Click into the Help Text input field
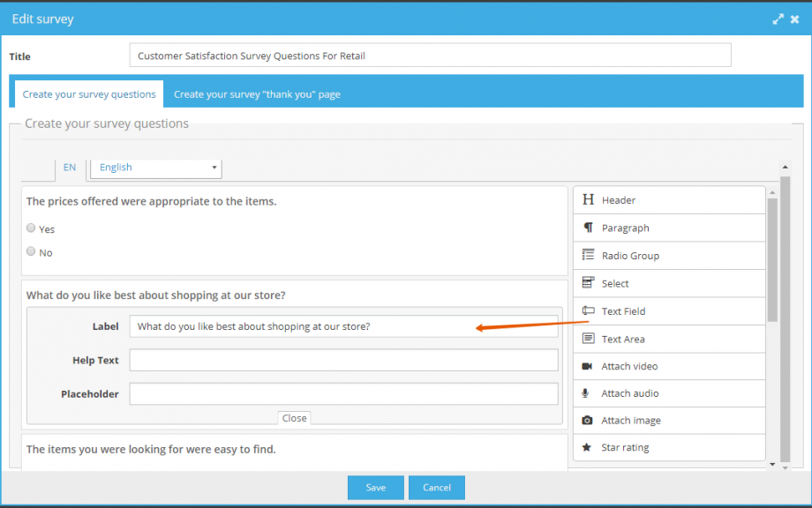 tap(344, 360)
